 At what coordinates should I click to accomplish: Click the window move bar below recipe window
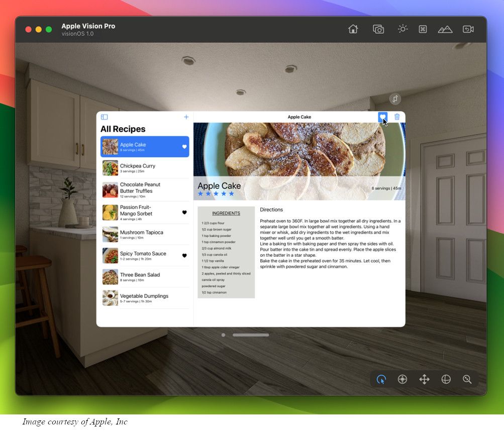[x=251, y=335]
